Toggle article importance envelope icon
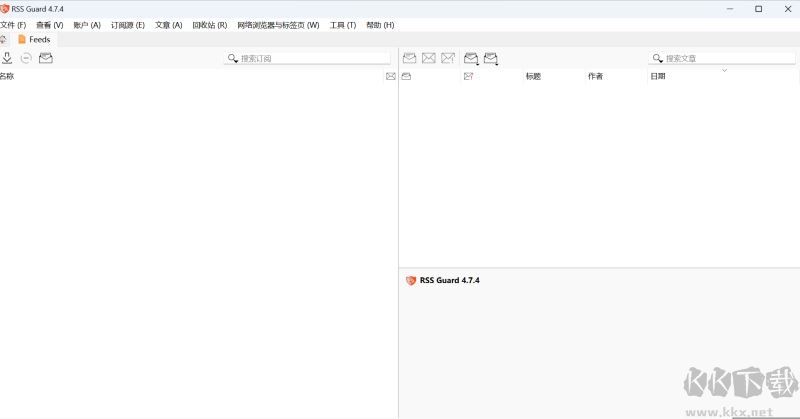Viewport: 800px width, 419px height. point(448,58)
